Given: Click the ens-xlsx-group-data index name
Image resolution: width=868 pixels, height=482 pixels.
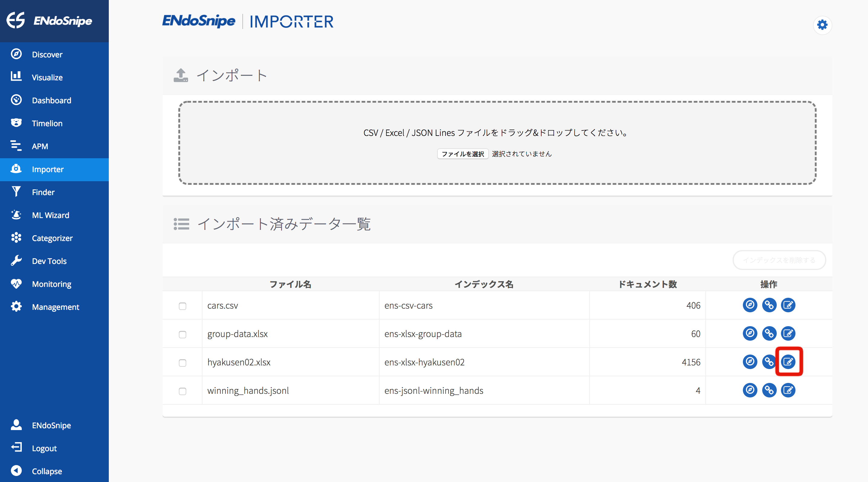Looking at the screenshot, I should pos(423,334).
